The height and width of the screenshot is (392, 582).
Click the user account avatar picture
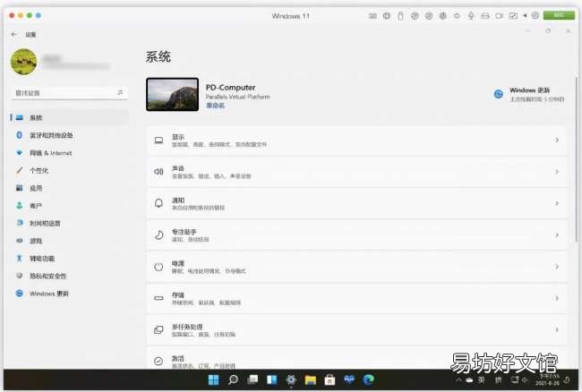click(x=24, y=62)
